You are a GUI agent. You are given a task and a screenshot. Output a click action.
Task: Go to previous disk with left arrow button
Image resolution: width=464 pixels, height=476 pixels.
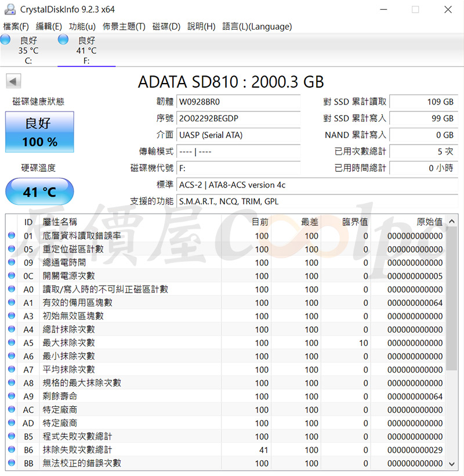click(13, 81)
